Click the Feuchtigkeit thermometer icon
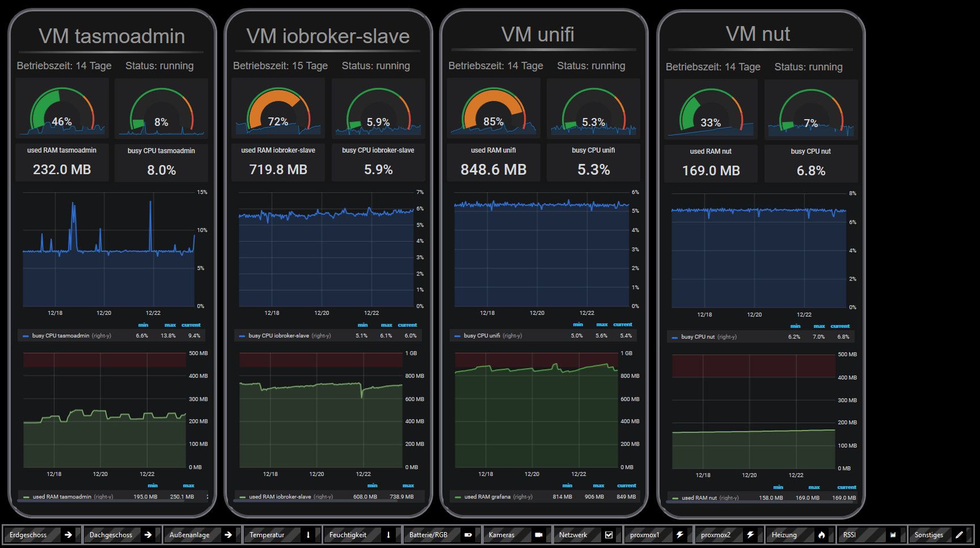The height and width of the screenshot is (548, 980). (388, 535)
